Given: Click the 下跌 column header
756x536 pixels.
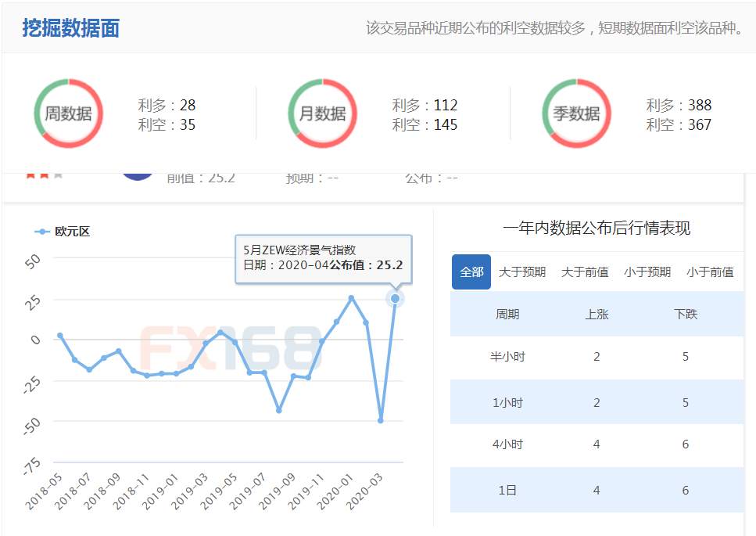Looking at the screenshot, I should (x=686, y=314).
